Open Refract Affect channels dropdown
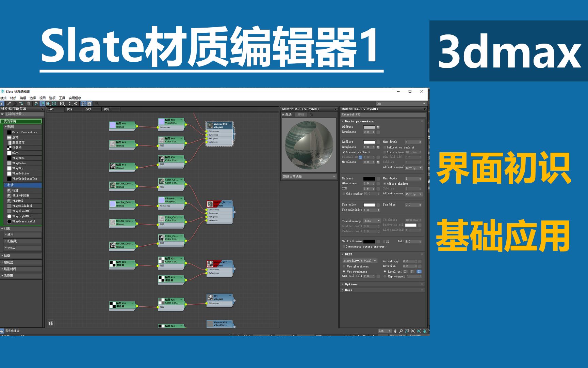Image resolution: width=588 pixels, height=368 pixels. (x=414, y=194)
